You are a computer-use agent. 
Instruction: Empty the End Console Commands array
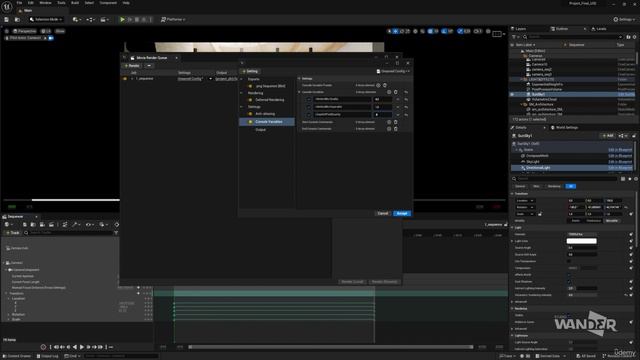396,129
